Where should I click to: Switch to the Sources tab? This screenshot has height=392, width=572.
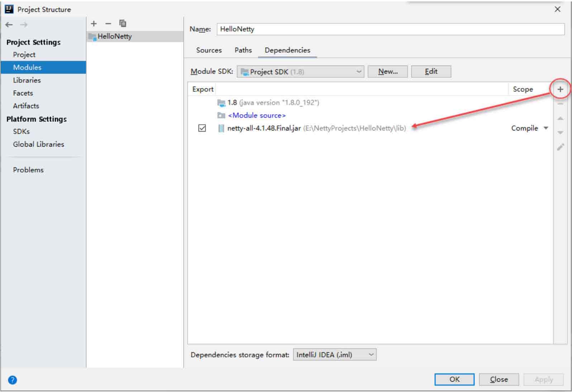[209, 50]
